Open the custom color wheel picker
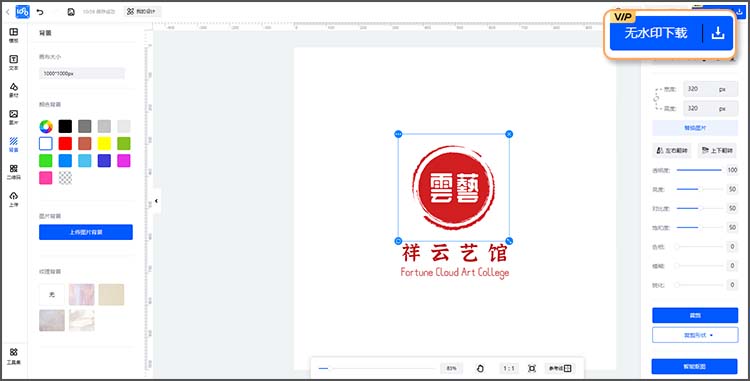 tap(46, 126)
